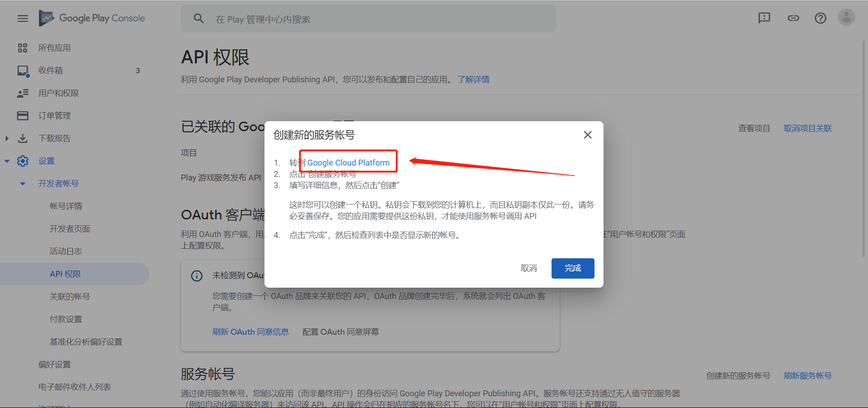Collapse the 开发者帐号 subsection arrow

[x=23, y=184]
